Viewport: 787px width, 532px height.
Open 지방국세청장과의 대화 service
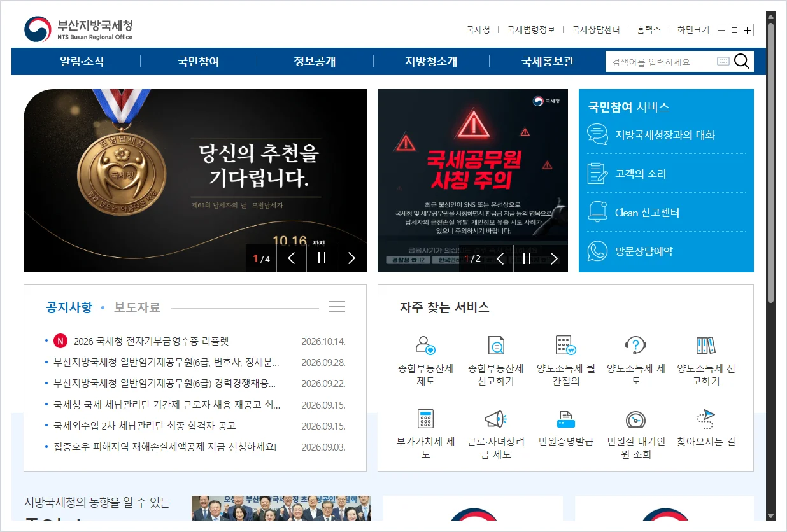coord(666,134)
